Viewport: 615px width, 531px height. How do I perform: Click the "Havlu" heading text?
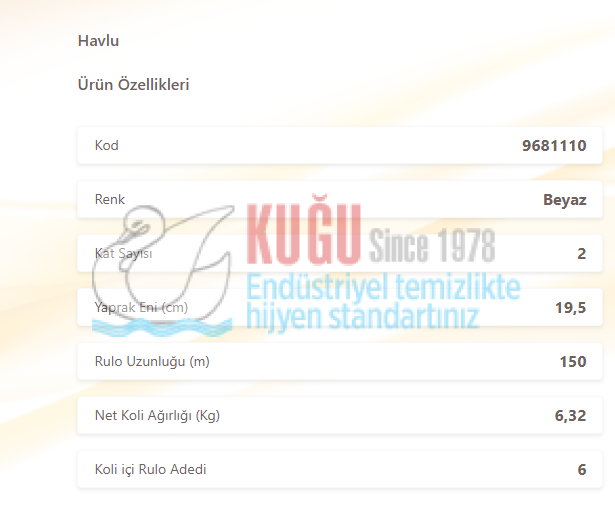tap(98, 41)
